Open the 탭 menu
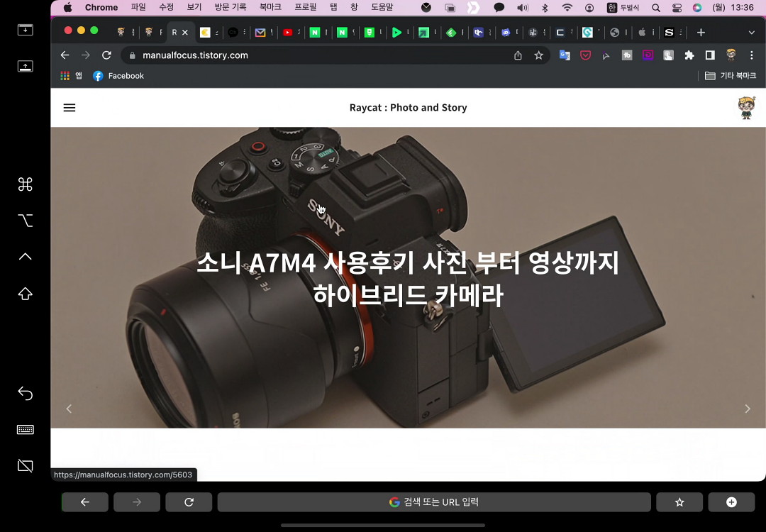Image resolution: width=766 pixels, height=532 pixels. coord(333,7)
